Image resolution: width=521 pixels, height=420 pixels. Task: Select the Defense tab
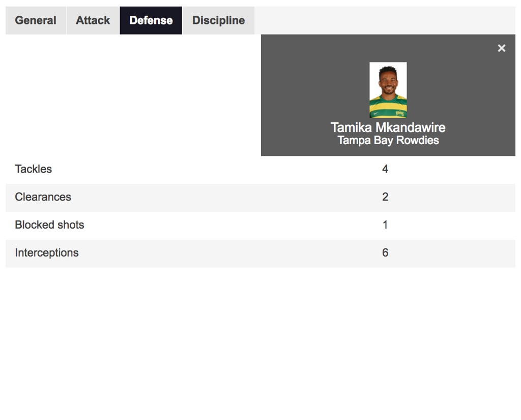tap(151, 20)
